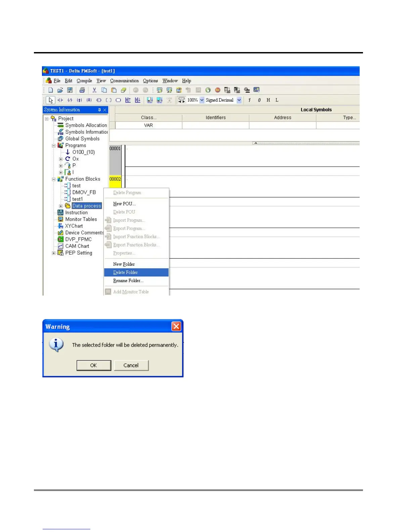Insert an output coil bracket symbol

(x=108, y=100)
